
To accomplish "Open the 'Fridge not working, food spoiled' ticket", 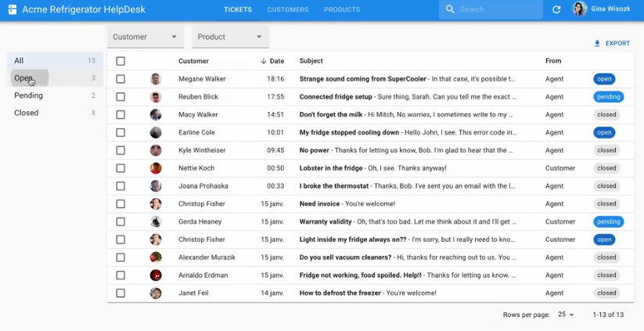I will pos(361,275).
